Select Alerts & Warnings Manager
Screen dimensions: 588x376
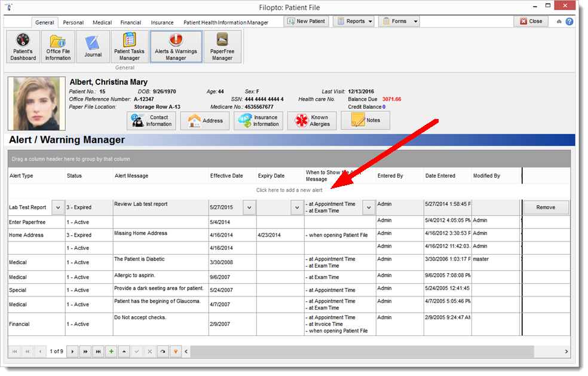click(176, 47)
